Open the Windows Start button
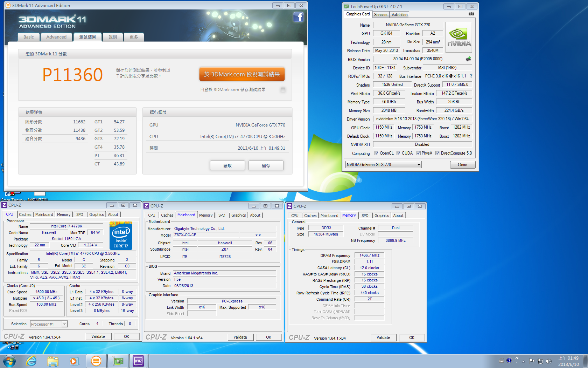The width and height of the screenshot is (588, 368). pyautogui.click(x=9, y=361)
